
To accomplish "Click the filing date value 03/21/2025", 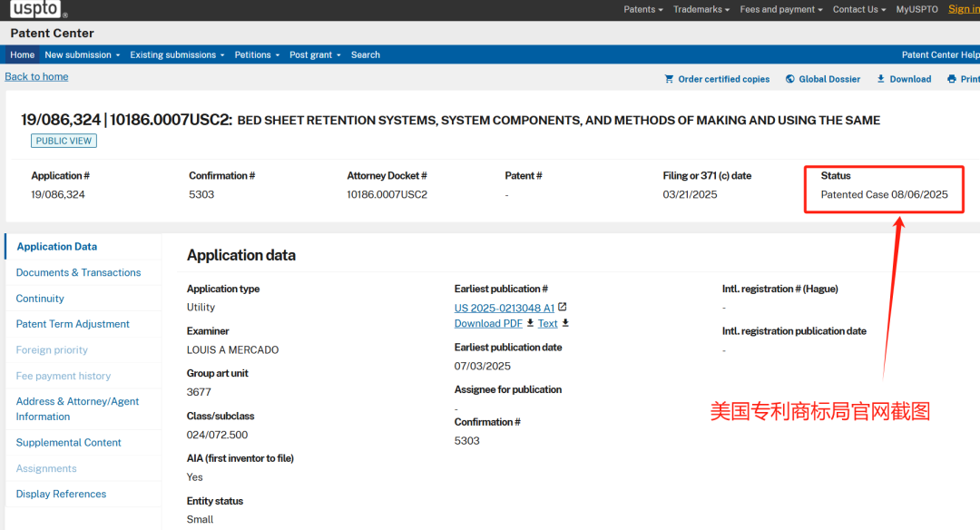I will point(690,194).
